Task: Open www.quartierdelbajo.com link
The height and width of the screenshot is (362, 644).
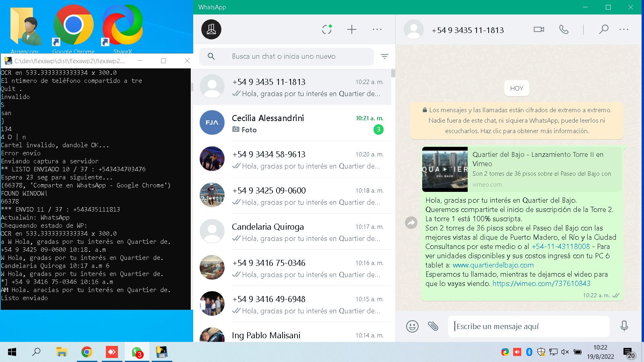Action: coord(493,265)
